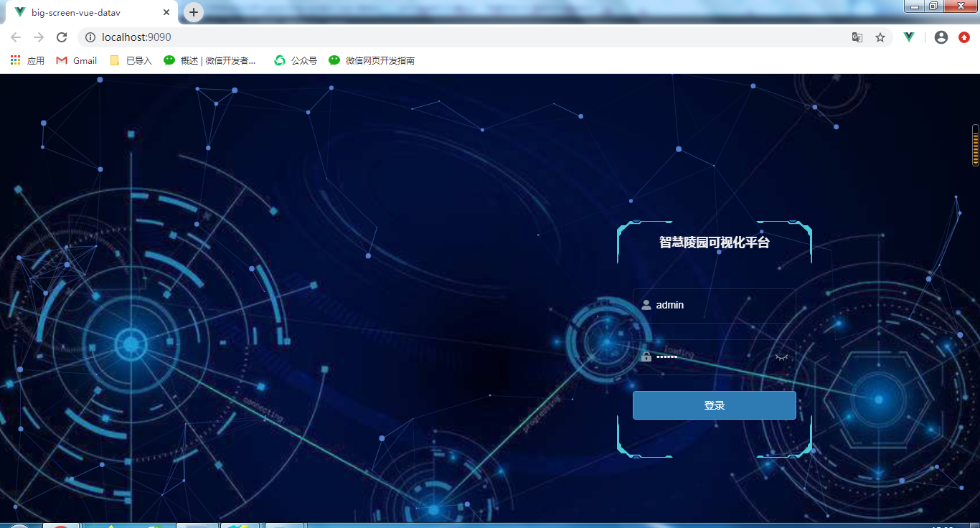Open the 应用 apps bookmark
This screenshot has height=528, width=980.
pyautogui.click(x=27, y=60)
